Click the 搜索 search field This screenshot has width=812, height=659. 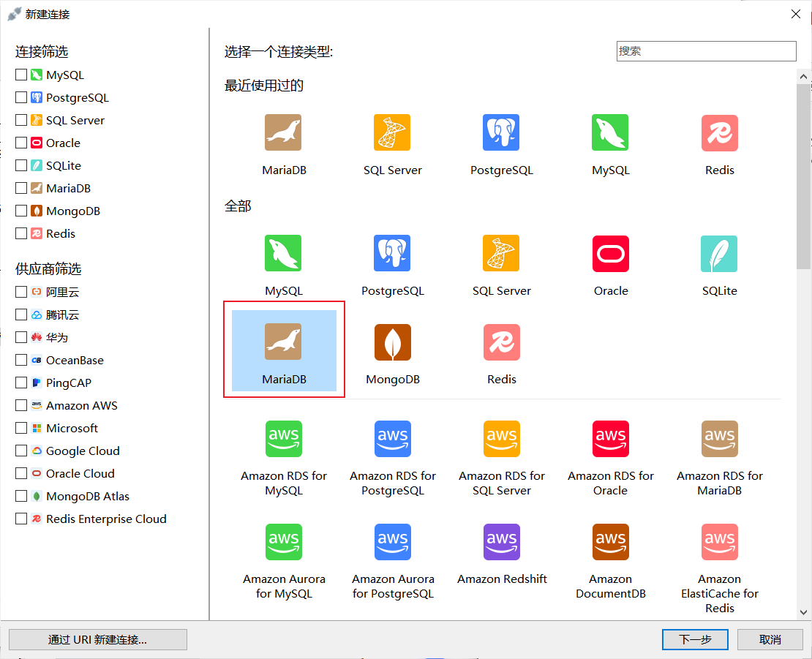click(x=705, y=51)
